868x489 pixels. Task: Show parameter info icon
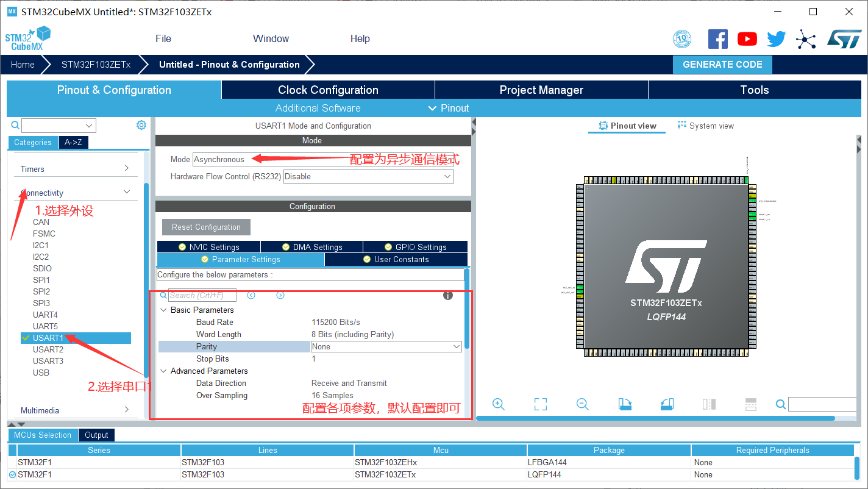[x=448, y=295]
